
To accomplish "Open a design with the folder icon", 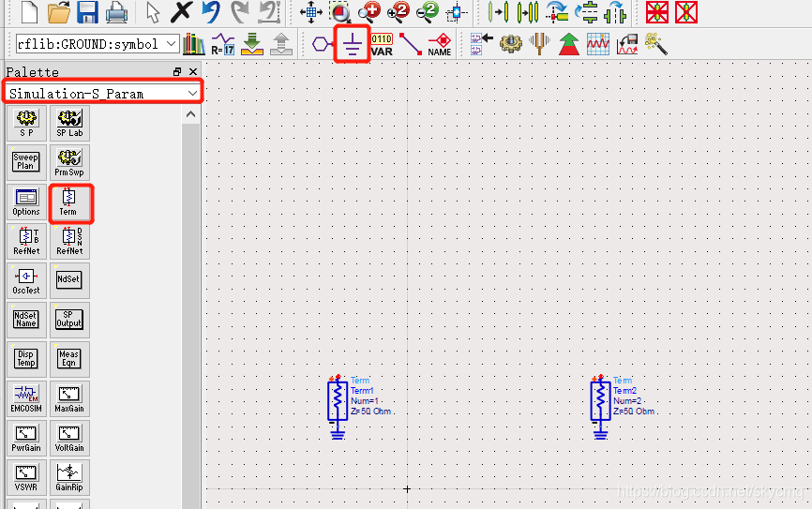I will 58,12.
